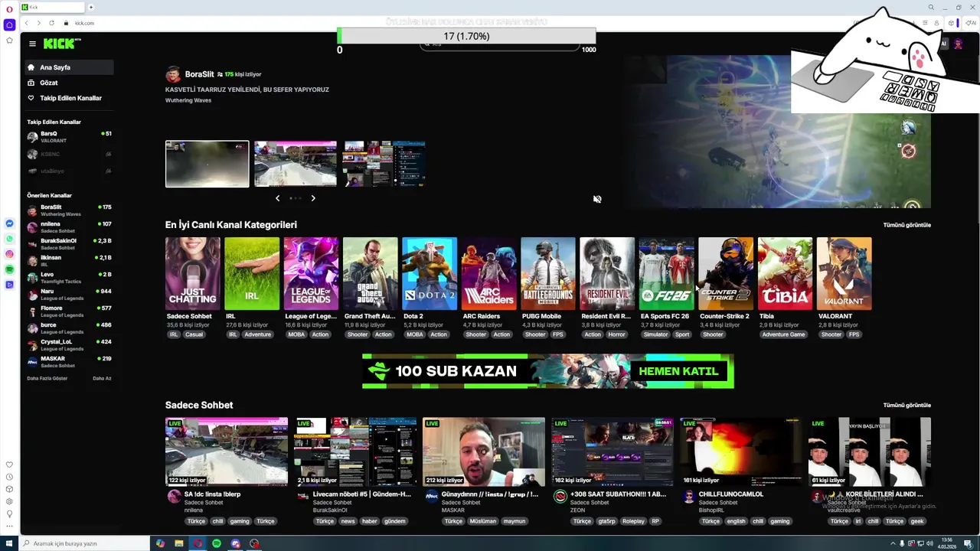Click Windows Start button
980x551 pixels.
click(x=10, y=543)
